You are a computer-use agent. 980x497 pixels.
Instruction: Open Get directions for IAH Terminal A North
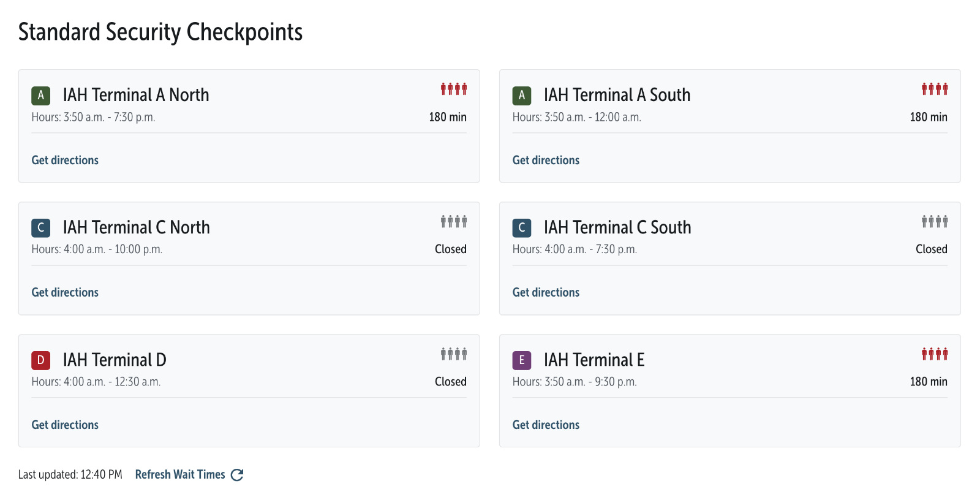(x=65, y=160)
